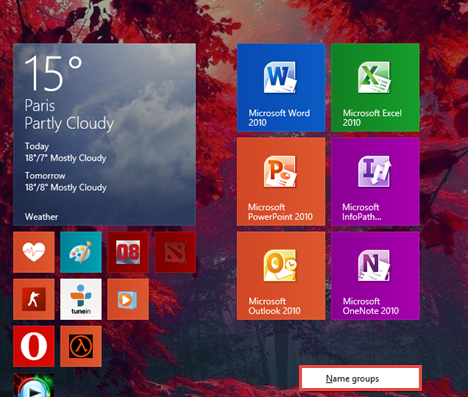The width and height of the screenshot is (468, 397).
Task: Launch the Microsoft Excel 2010 tile
Action: (375, 88)
